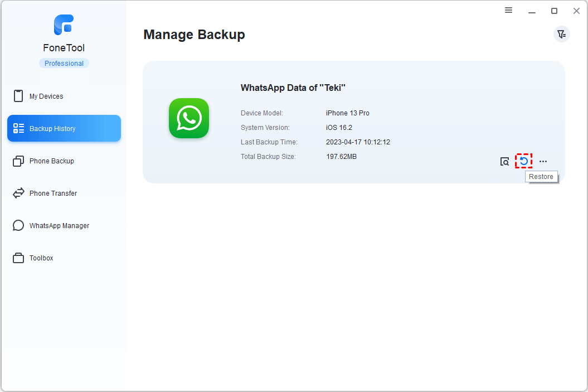Open the Toolbox from the sidebar

tap(41, 258)
